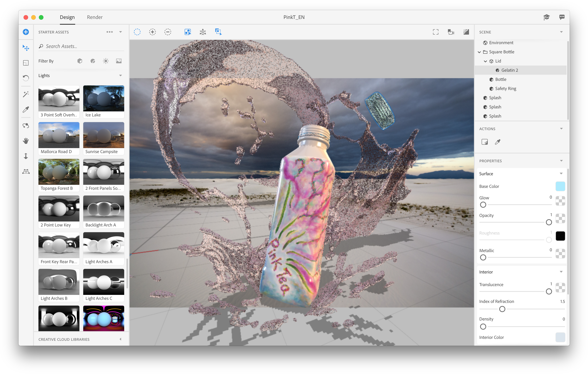Collapse the Interior section arrow

click(561, 272)
